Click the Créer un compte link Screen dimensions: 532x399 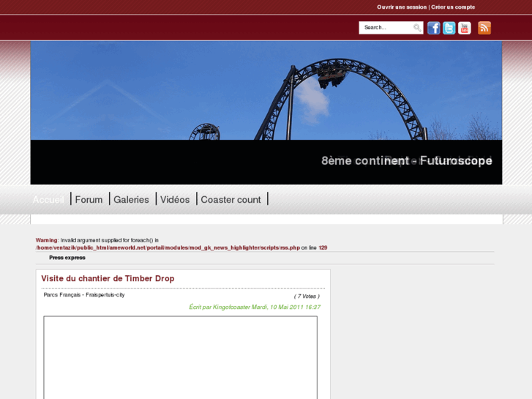[453, 7]
